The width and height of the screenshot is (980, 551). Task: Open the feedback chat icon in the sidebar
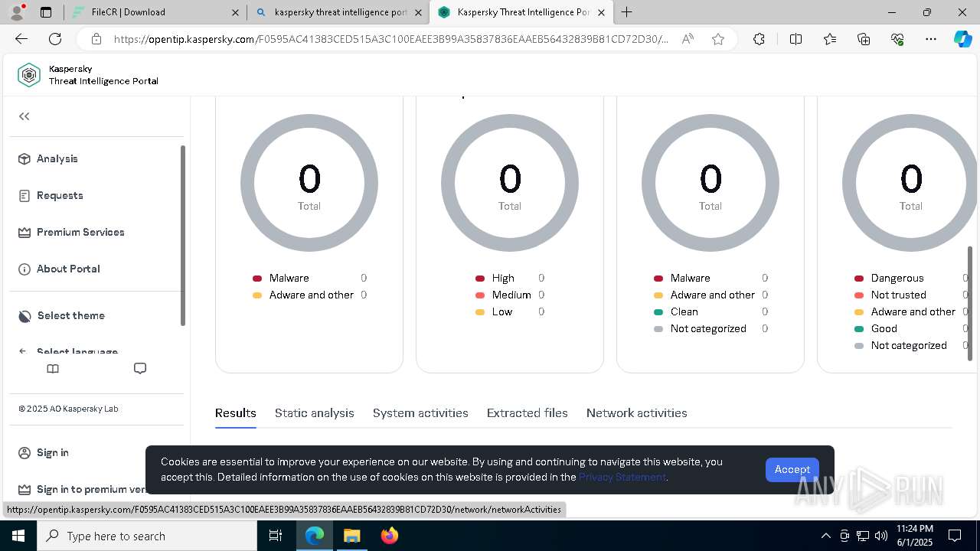click(x=140, y=369)
